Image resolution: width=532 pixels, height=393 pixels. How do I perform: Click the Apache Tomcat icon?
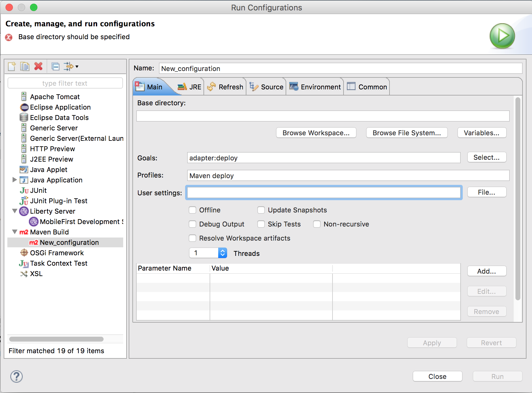[x=24, y=97]
